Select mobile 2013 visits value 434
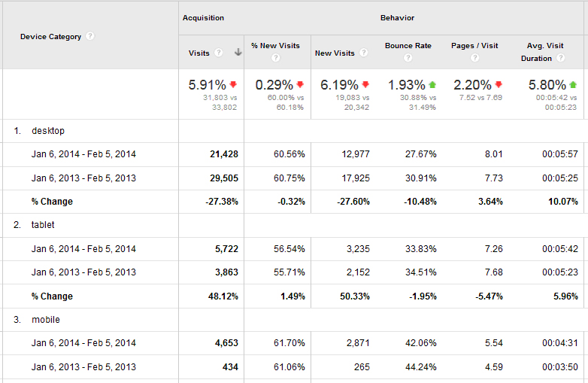 [230, 367]
